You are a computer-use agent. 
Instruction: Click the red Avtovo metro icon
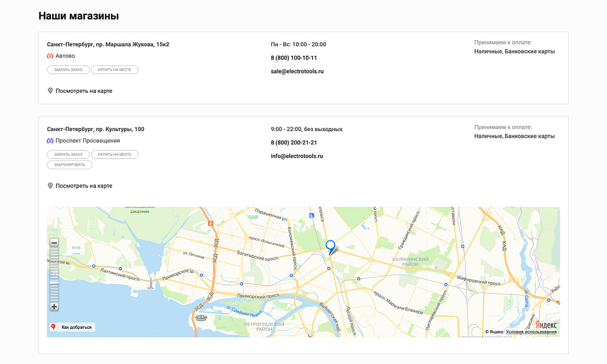pos(50,56)
